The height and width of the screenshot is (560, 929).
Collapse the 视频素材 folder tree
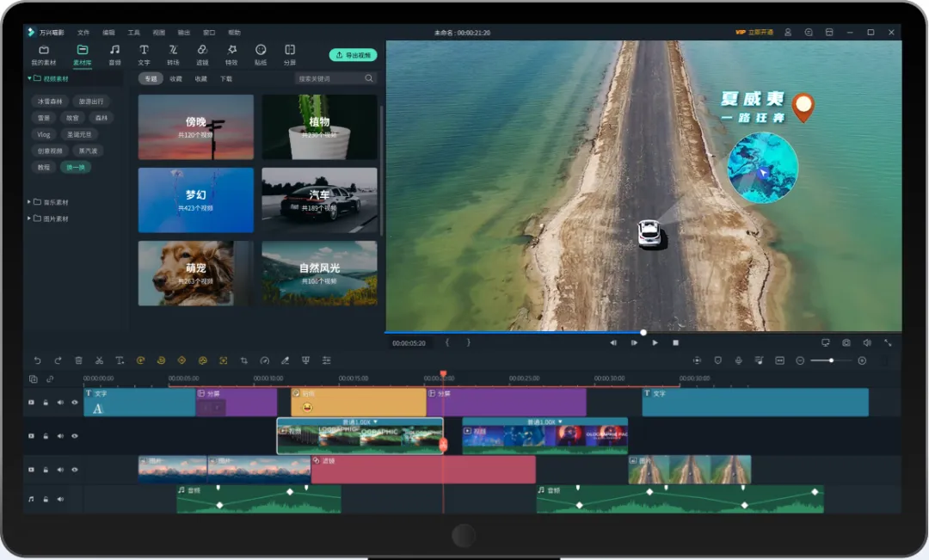29,78
